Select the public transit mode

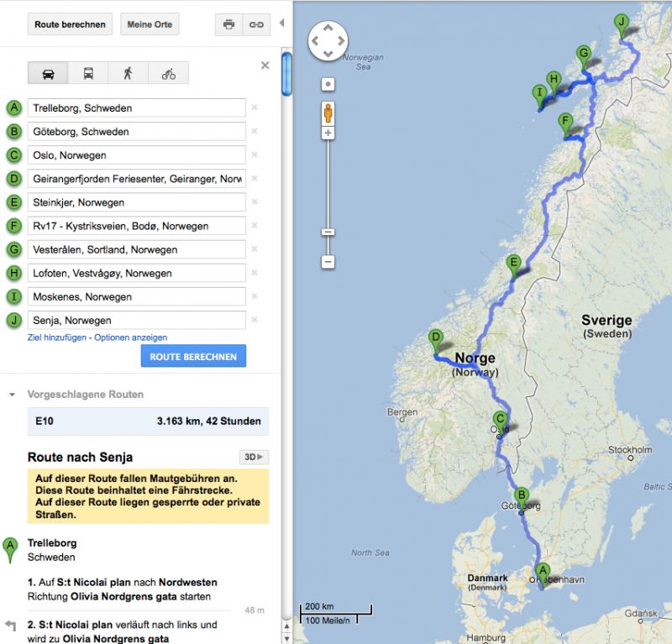tap(88, 73)
